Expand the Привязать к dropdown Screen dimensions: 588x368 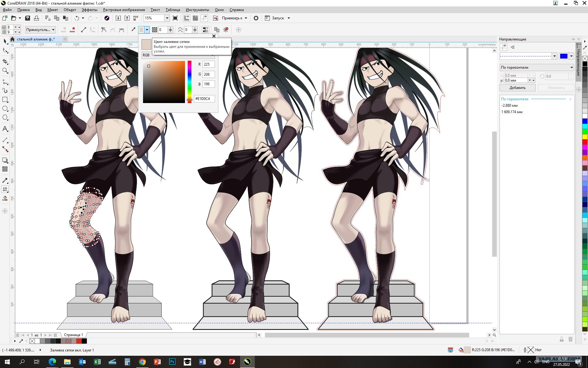[246, 18]
